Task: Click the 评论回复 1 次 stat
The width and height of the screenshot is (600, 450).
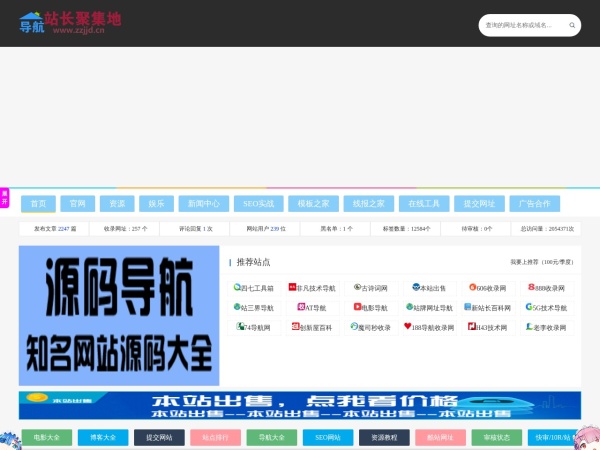Action: pyautogui.click(x=196, y=229)
